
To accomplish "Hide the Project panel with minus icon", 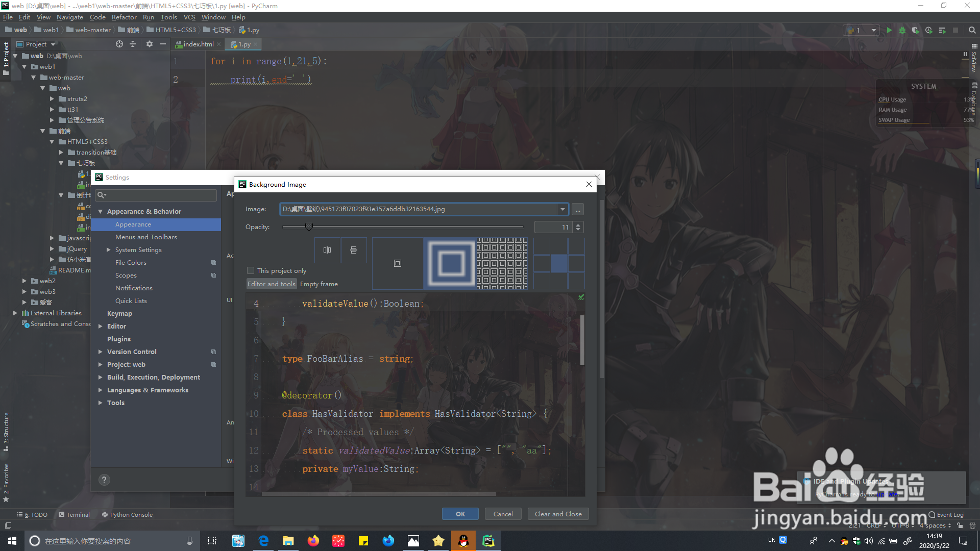I will tap(163, 44).
